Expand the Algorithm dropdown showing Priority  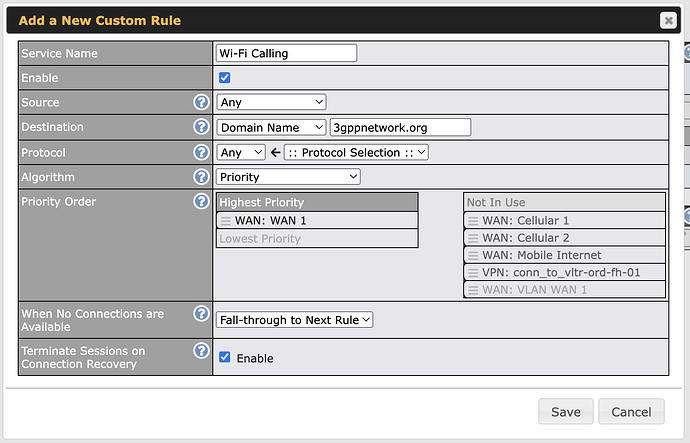(288, 177)
